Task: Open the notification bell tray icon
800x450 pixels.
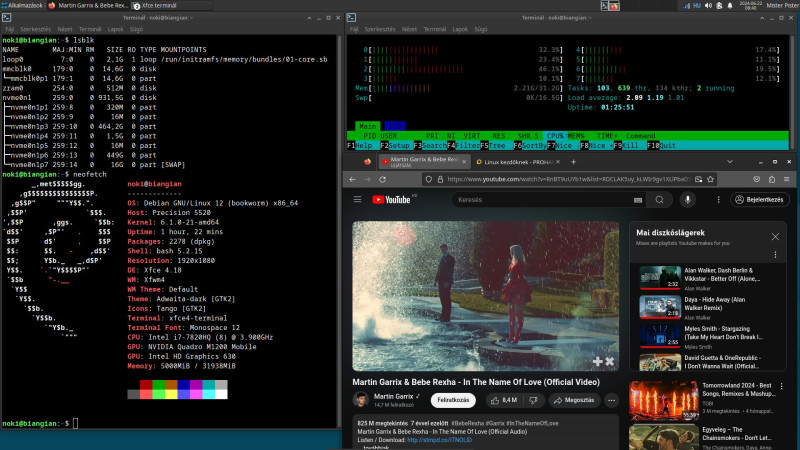Action: [x=730, y=6]
